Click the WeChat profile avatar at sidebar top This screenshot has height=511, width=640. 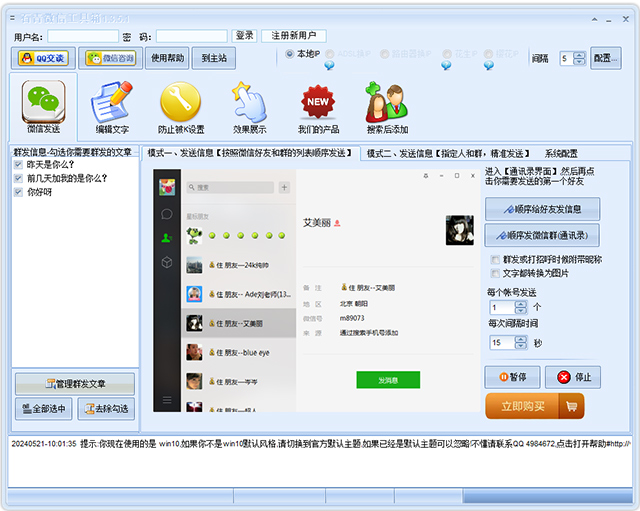167,187
